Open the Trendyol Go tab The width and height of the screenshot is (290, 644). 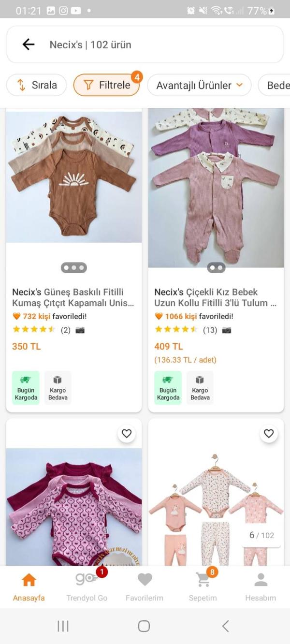point(87,585)
